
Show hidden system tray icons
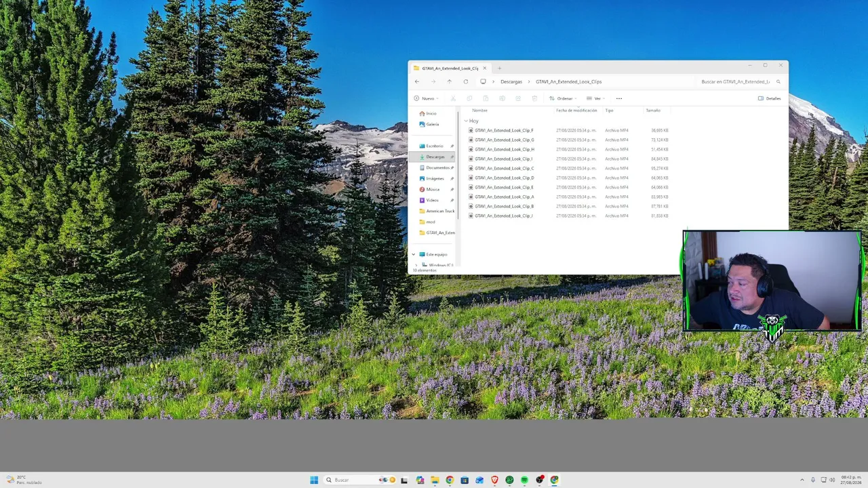(x=802, y=480)
